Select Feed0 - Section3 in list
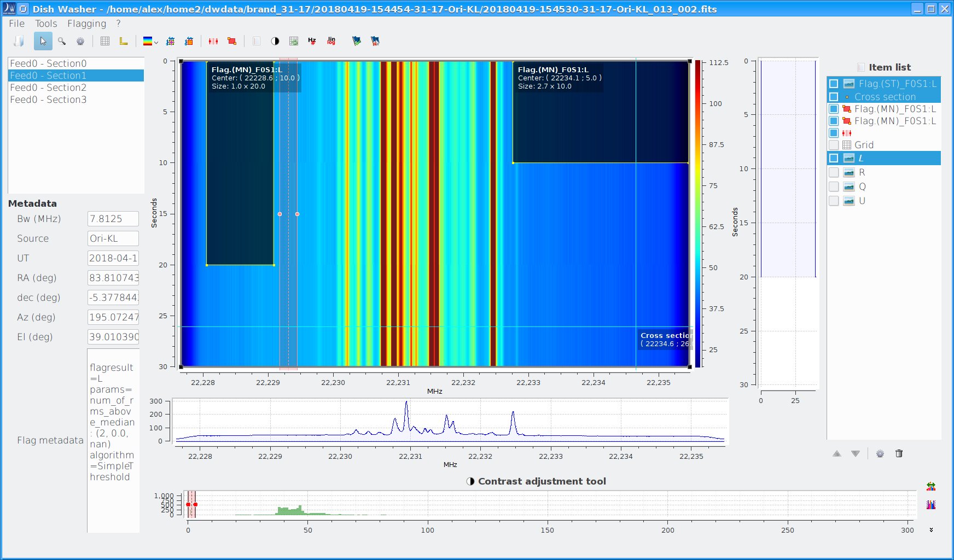954x560 pixels. pos(75,100)
